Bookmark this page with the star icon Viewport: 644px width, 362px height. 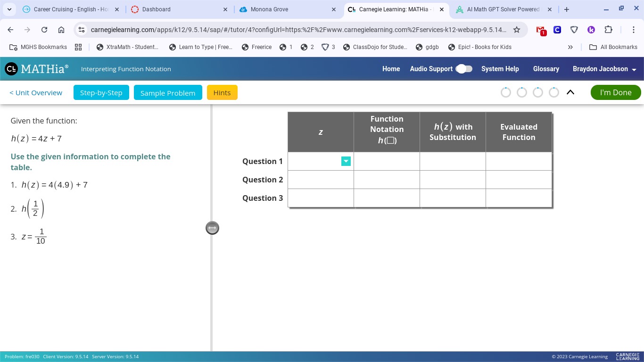517,30
